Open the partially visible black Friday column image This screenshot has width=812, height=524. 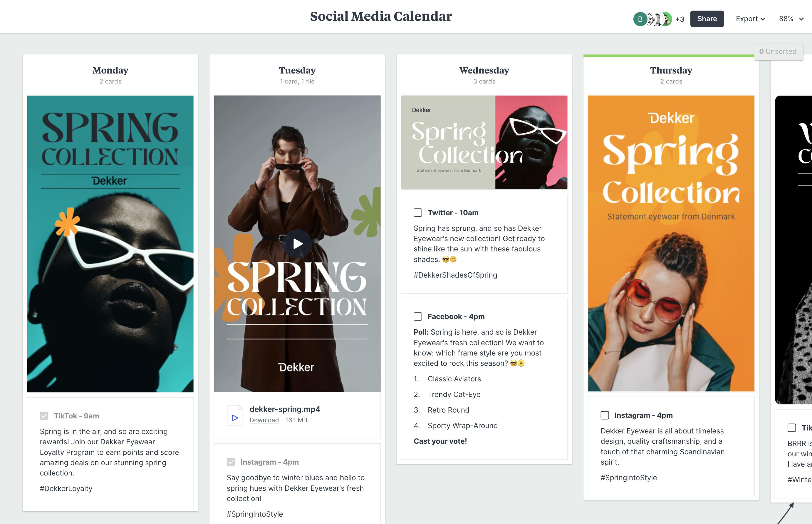[793, 250]
